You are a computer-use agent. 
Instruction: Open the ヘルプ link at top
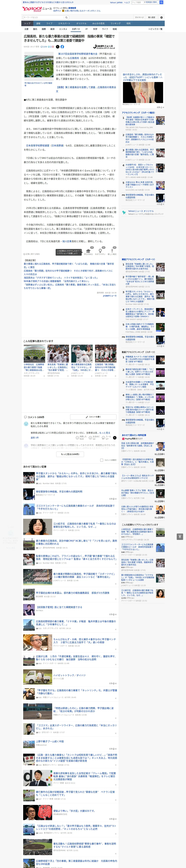[x=127, y=2]
